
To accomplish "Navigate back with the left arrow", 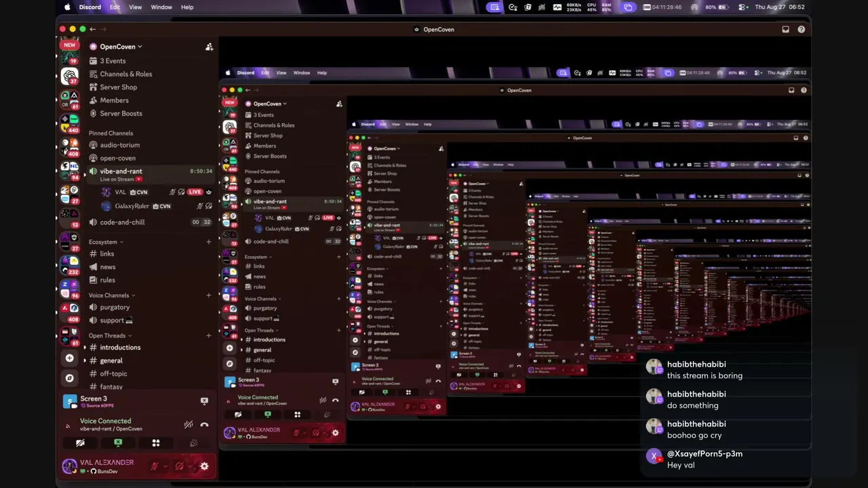I will click(93, 29).
